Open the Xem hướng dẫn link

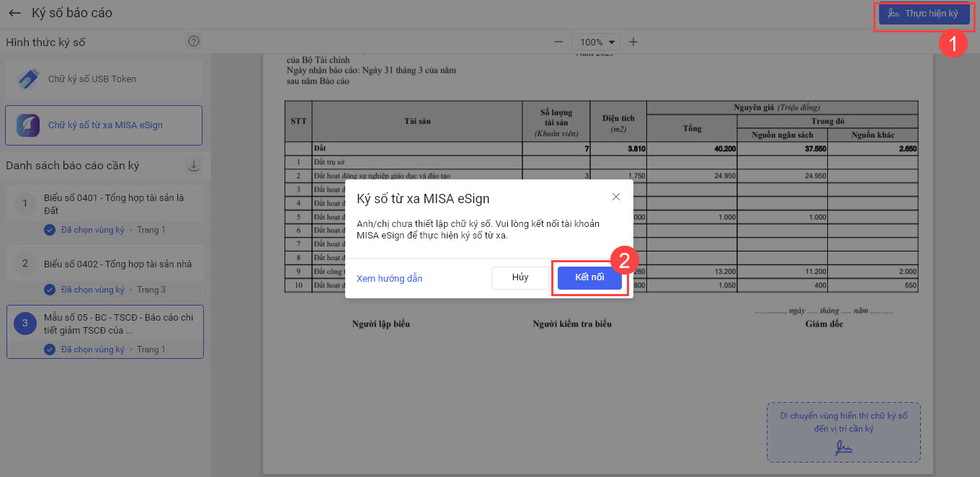click(389, 278)
